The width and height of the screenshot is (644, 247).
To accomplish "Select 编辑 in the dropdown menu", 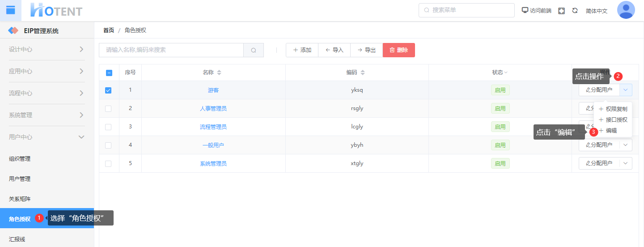I will tap(611, 131).
